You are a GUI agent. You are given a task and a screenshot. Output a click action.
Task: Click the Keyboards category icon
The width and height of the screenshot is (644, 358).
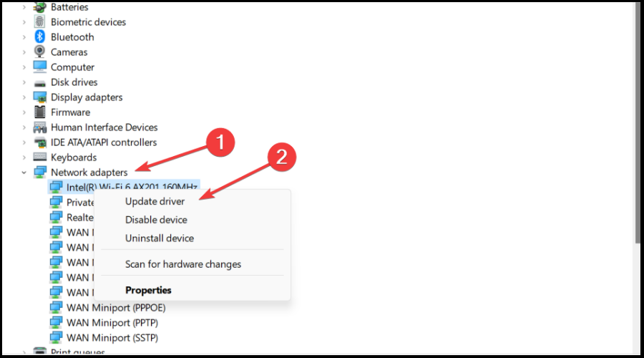coord(40,158)
